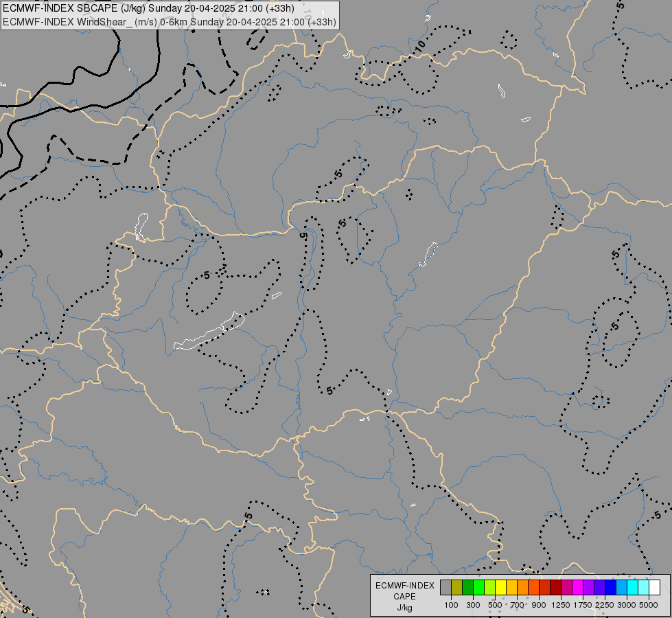This screenshot has height=618, width=672.
Task: Click the '100' legend value
Action: tap(451, 605)
